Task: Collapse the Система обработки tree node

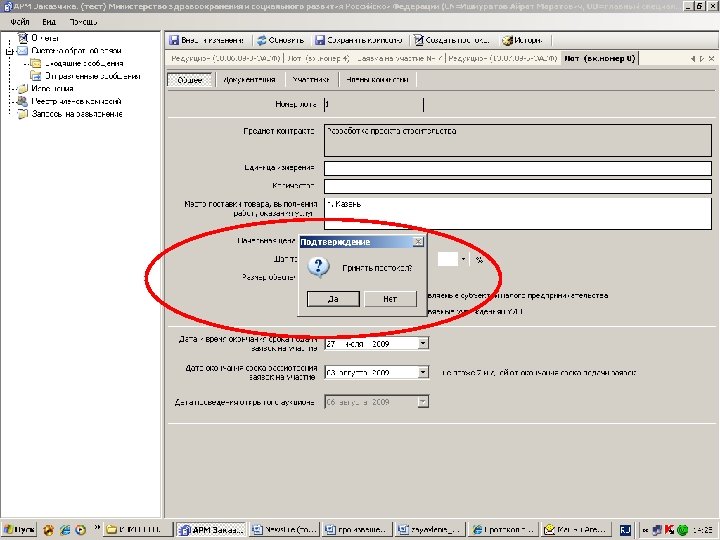Action: coord(9,51)
